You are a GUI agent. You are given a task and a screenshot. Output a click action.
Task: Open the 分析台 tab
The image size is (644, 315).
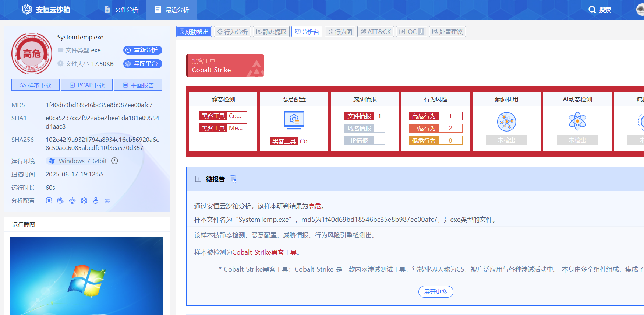point(307,32)
